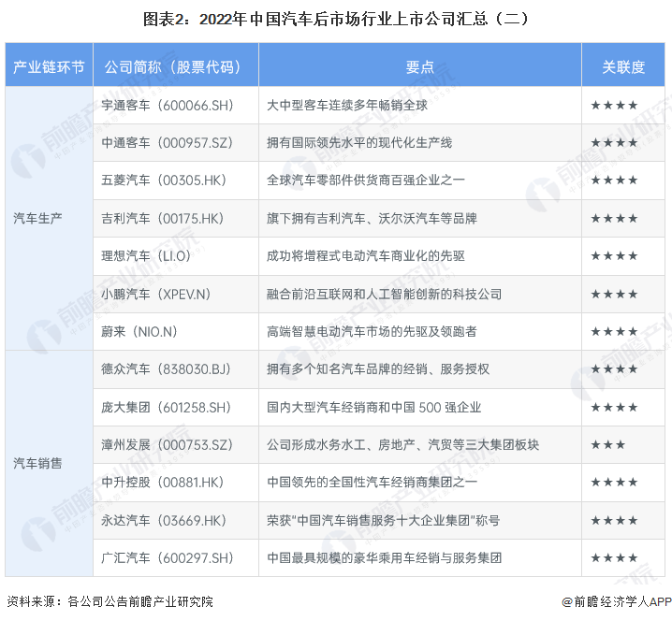Click the 公司简称（股票代码） column header
Screen dimensions: 672x621
(176, 66)
